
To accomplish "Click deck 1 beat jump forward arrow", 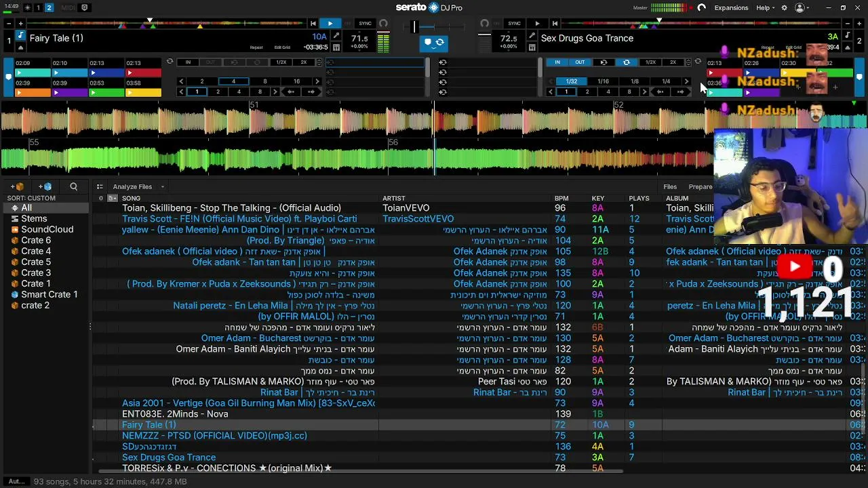I will click(311, 91).
